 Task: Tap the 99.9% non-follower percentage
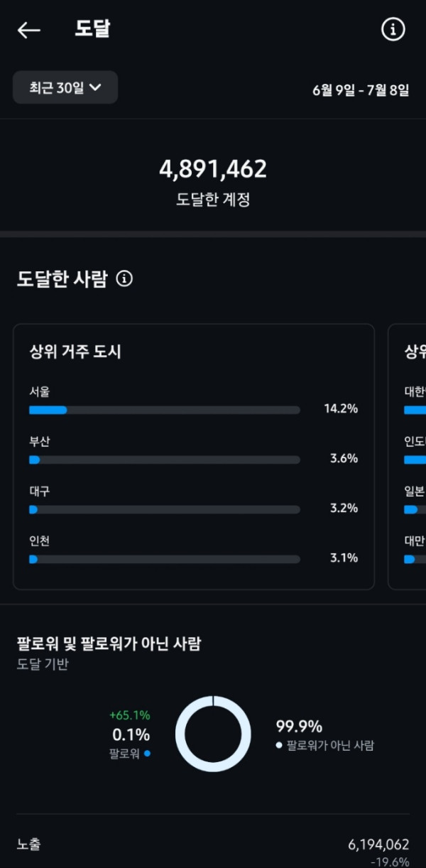pos(299,727)
